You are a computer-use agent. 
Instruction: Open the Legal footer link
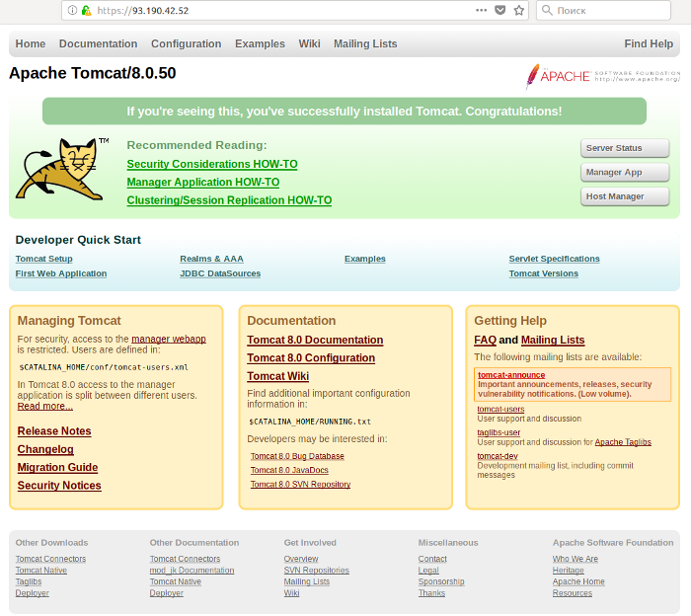pos(428,571)
